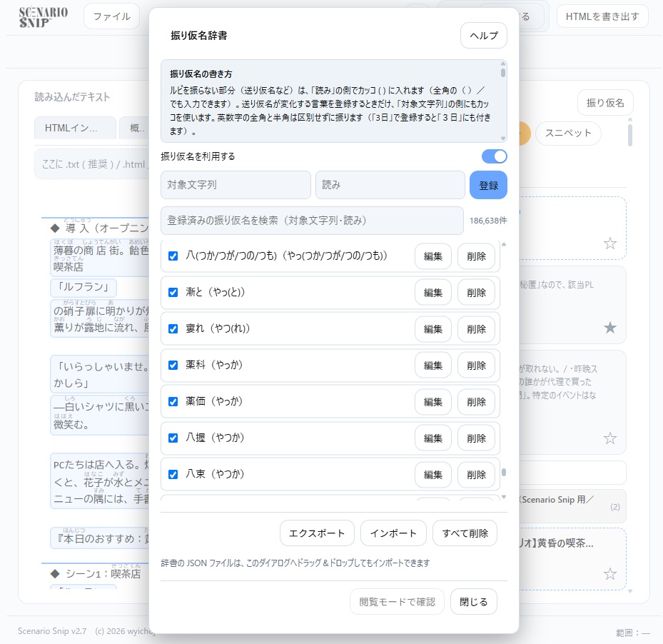Viewport: 663px width, 644px height.
Task: Click 削除 for the 薬科 entry
Action: click(476, 366)
